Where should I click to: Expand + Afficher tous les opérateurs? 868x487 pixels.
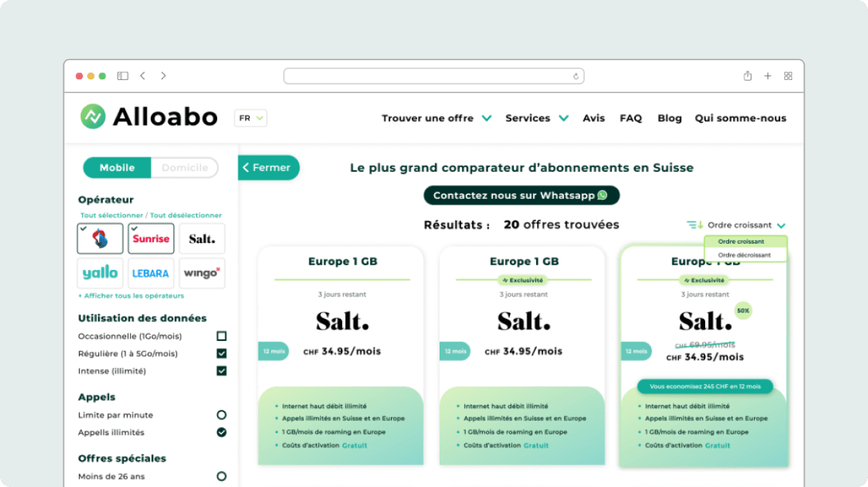(131, 296)
